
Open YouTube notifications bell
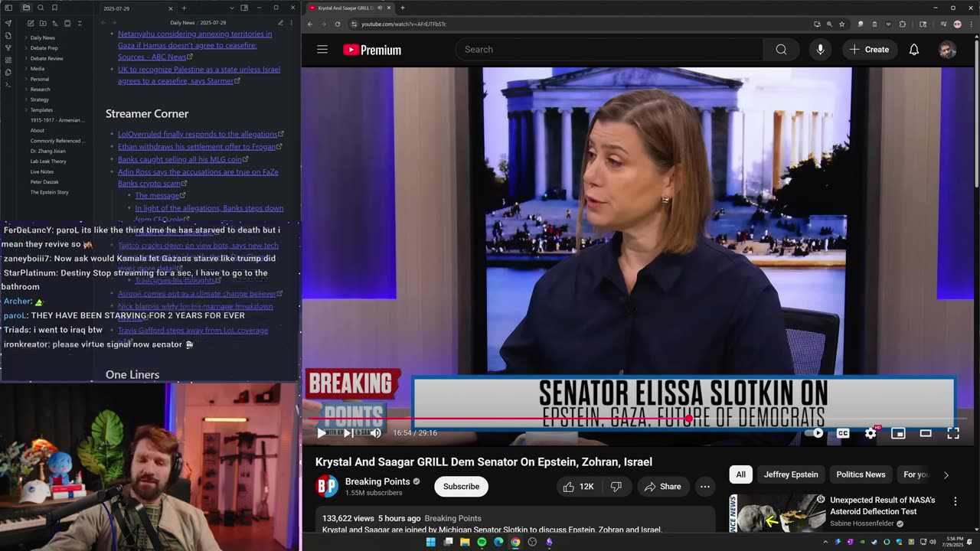[x=914, y=50]
